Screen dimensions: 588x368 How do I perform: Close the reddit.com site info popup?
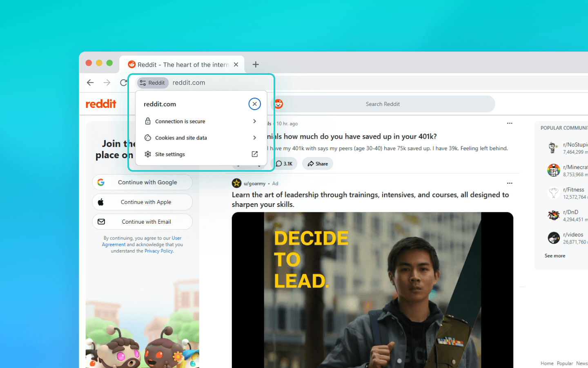(254, 104)
